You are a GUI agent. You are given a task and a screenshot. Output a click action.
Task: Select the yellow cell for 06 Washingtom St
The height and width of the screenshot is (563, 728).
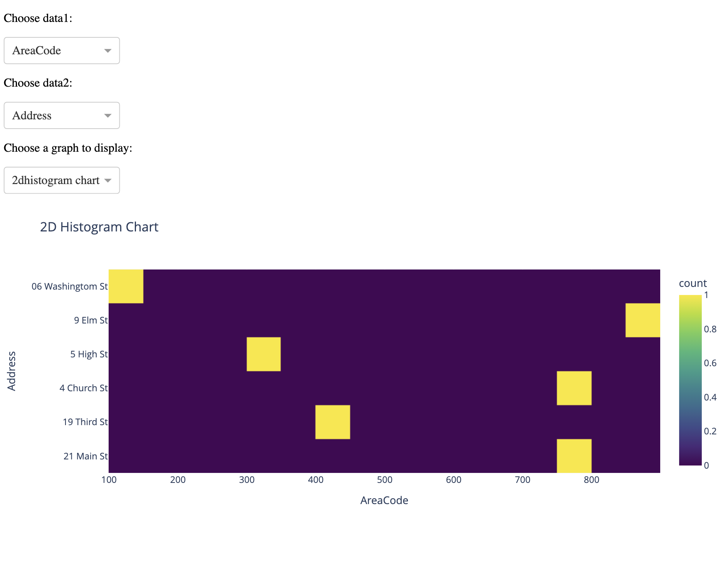[x=126, y=287]
